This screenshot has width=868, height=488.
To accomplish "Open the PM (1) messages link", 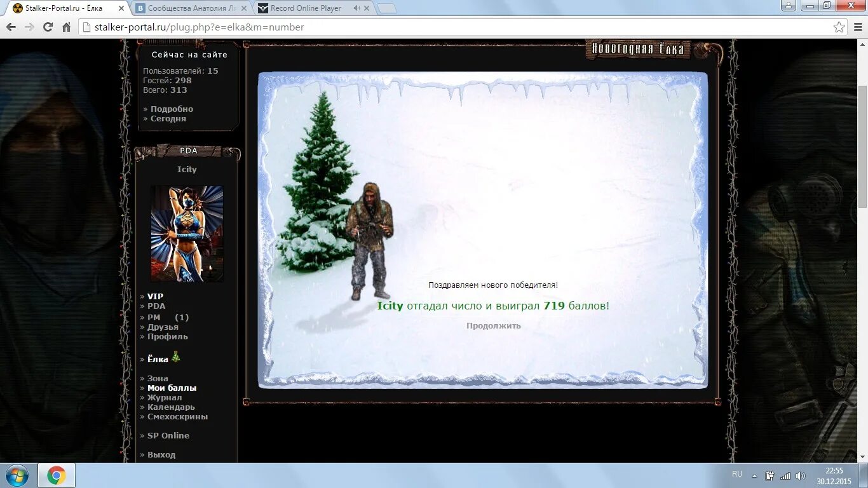I will point(168,317).
